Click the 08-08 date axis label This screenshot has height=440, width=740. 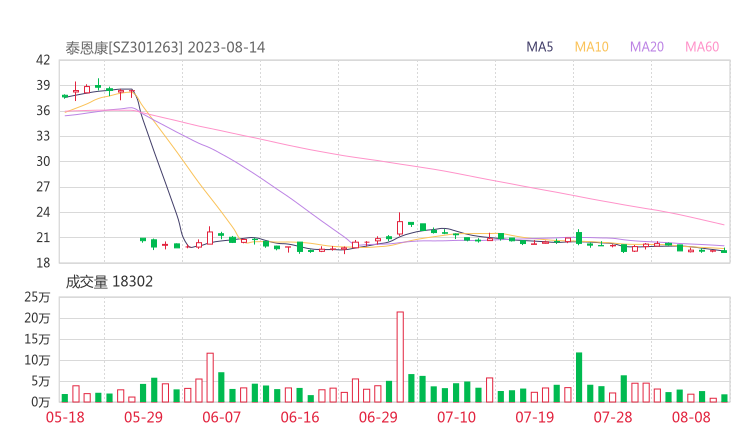pos(691,417)
